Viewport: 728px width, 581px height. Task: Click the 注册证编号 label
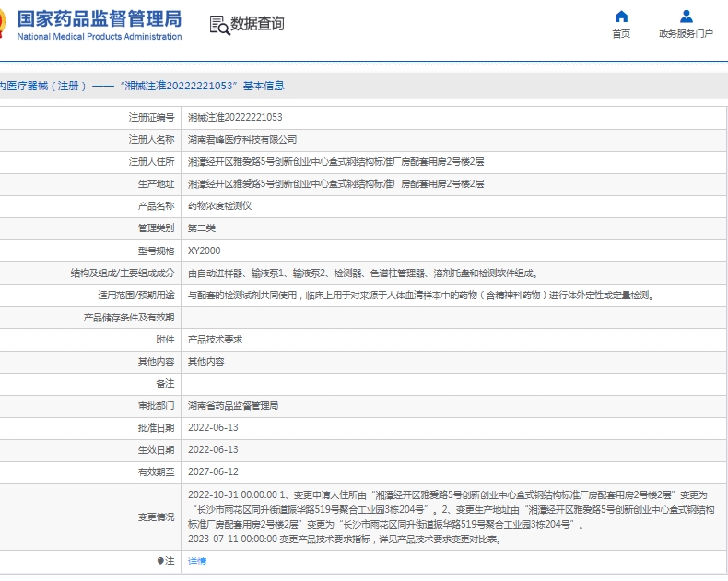tap(151, 118)
